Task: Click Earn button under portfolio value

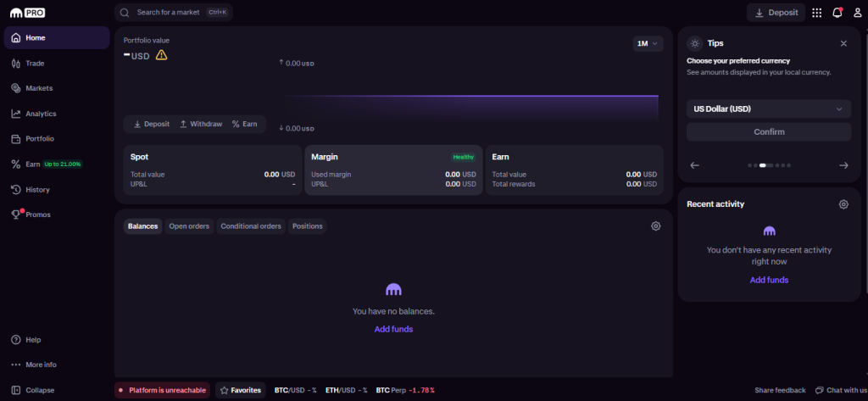Action: pyautogui.click(x=244, y=124)
